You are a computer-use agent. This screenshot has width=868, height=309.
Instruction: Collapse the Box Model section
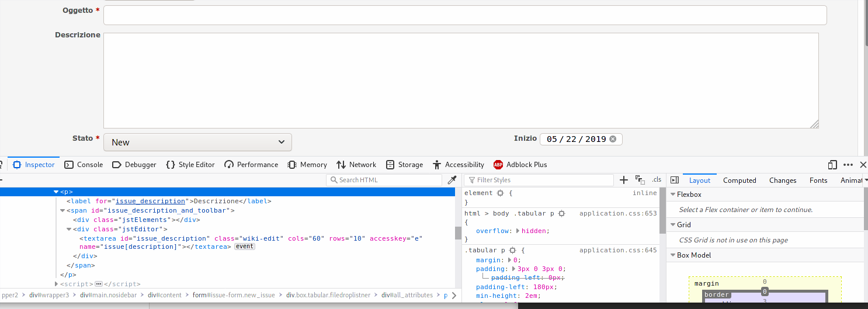tap(672, 255)
